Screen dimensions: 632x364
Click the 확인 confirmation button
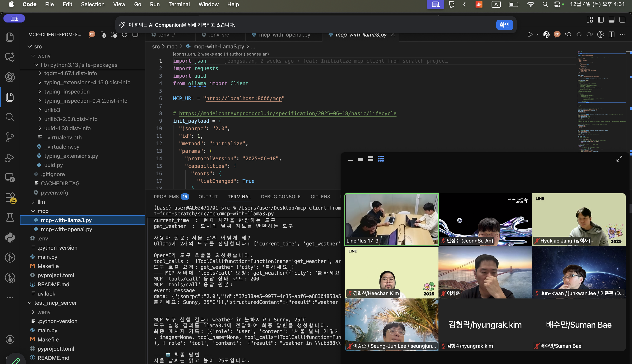[x=504, y=25]
